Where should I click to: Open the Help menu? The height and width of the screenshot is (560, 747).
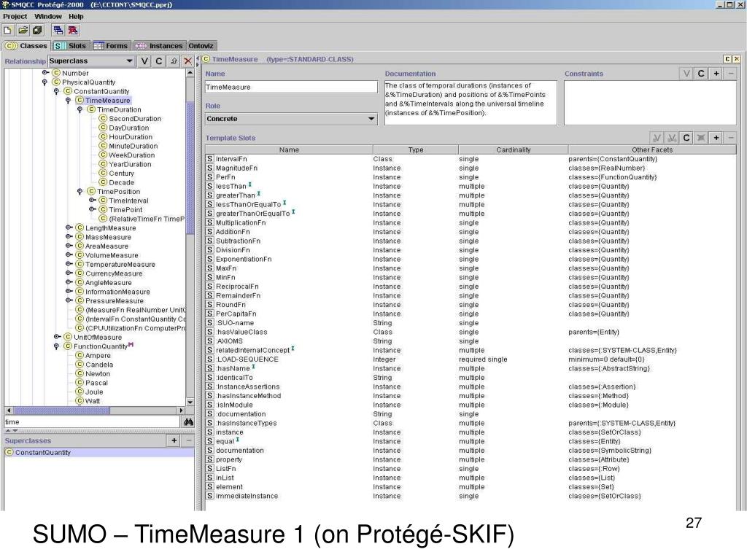[x=76, y=16]
